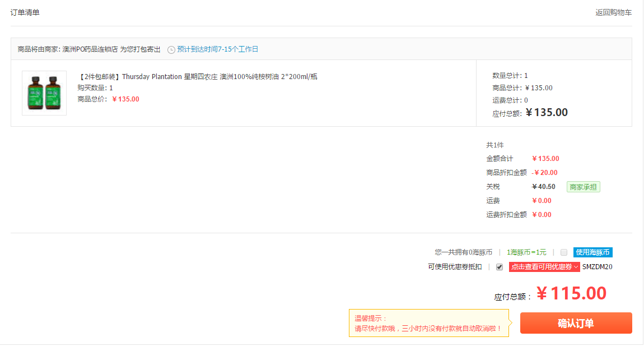644x346 pixels.
Task: Click the 订单清单 heading
Action: point(25,12)
